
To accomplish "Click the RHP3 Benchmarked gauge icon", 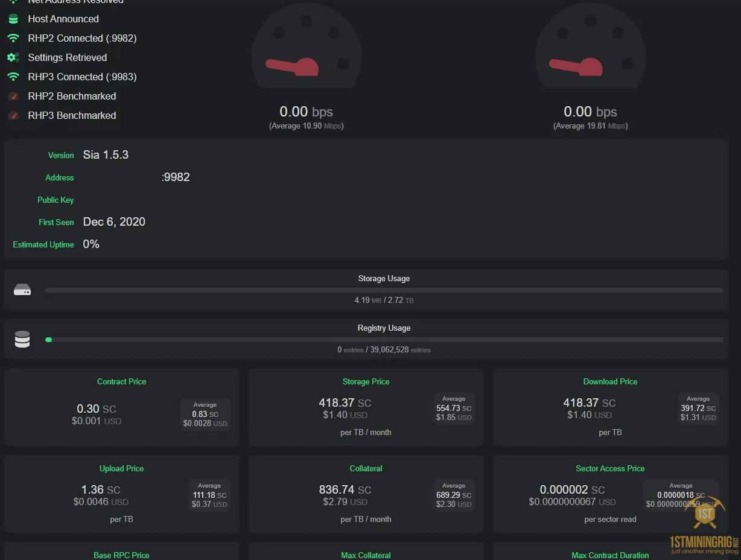I will (13, 115).
